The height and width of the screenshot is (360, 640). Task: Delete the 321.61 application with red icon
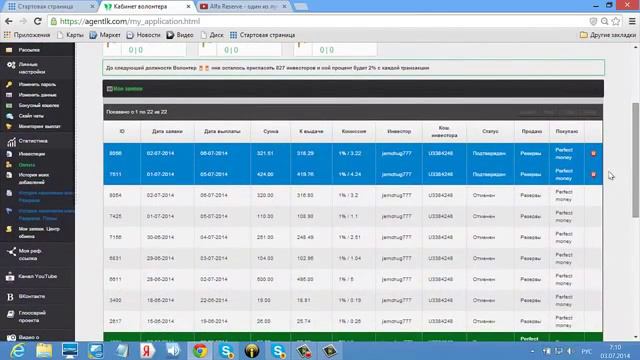593,153
